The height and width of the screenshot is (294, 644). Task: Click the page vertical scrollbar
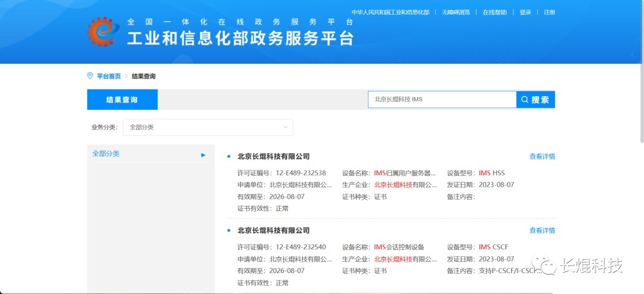pyautogui.click(x=642, y=103)
